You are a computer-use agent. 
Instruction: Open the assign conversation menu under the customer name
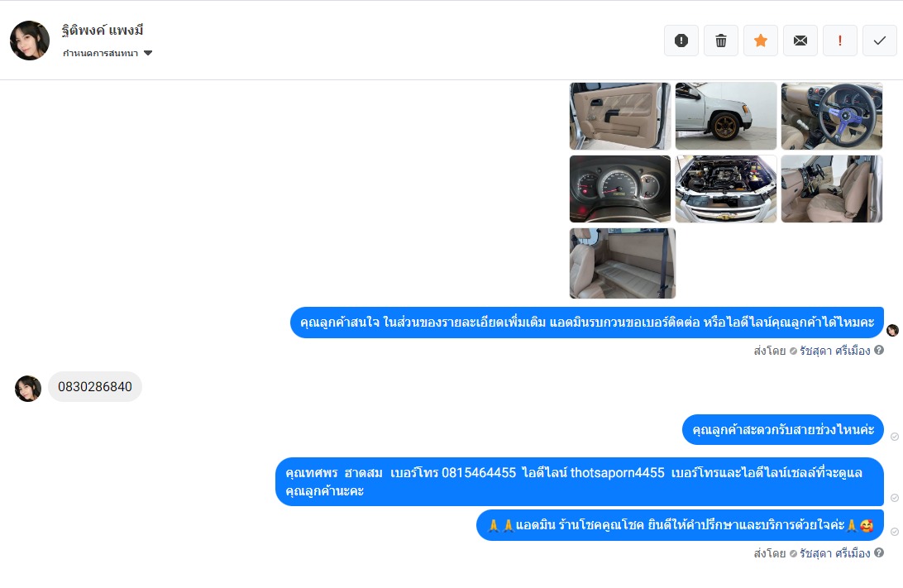[107, 53]
